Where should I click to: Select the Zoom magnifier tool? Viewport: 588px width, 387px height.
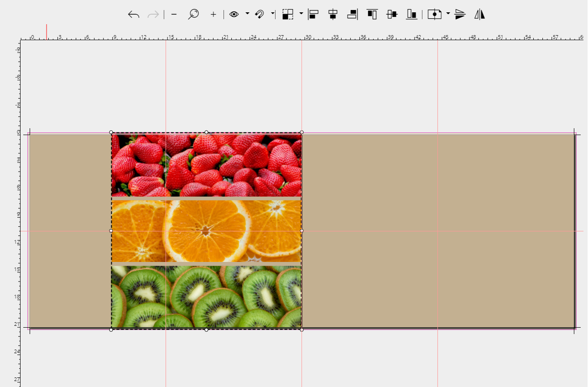click(x=193, y=14)
